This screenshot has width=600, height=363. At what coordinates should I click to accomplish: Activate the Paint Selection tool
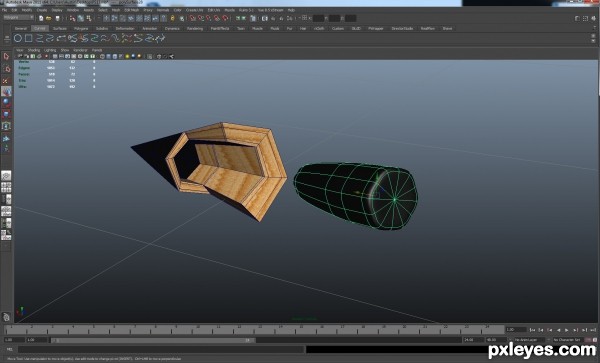[x=6, y=80]
